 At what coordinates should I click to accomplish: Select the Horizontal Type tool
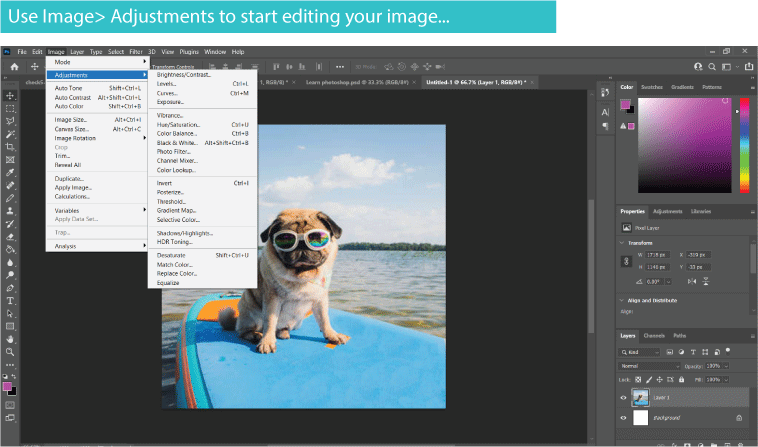pos(11,299)
